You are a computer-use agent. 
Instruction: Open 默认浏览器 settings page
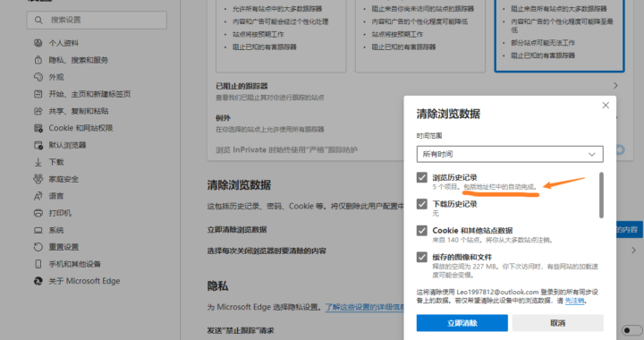point(67,145)
